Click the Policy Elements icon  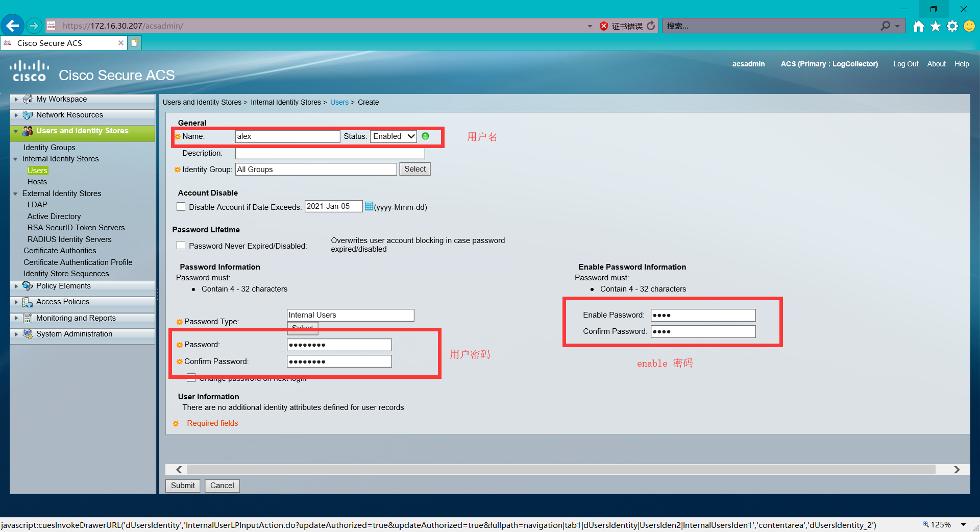click(x=28, y=286)
